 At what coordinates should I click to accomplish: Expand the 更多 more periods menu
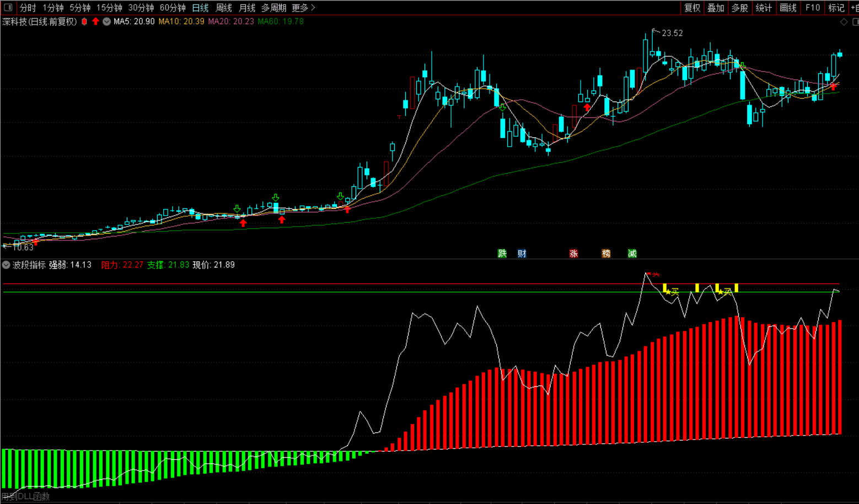click(303, 8)
